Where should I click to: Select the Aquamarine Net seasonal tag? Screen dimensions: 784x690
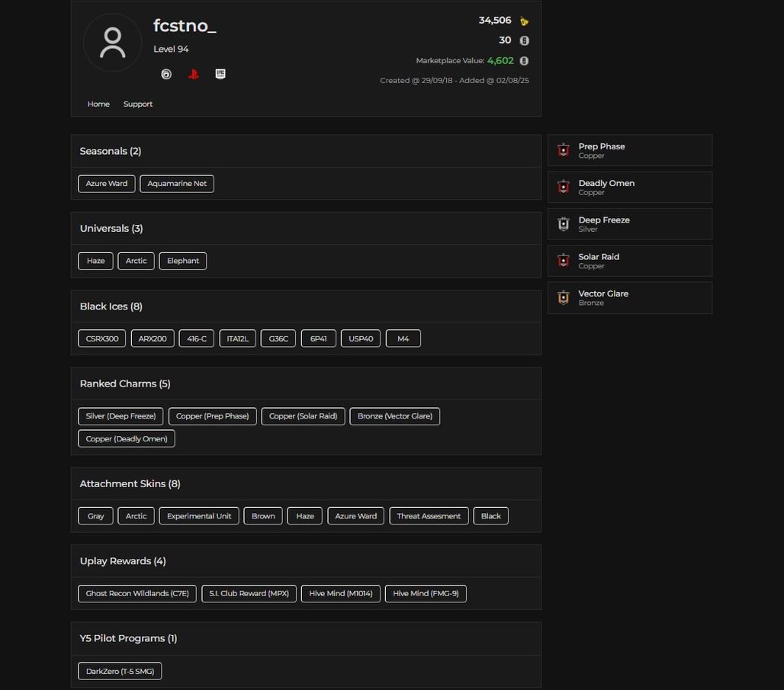(x=177, y=184)
